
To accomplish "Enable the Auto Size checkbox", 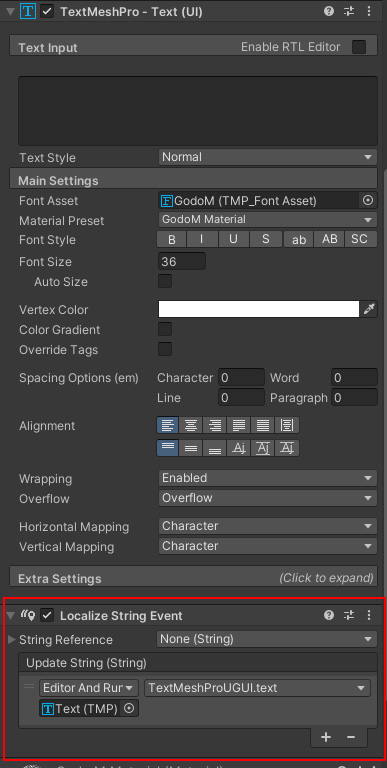I will pyautogui.click(x=165, y=281).
